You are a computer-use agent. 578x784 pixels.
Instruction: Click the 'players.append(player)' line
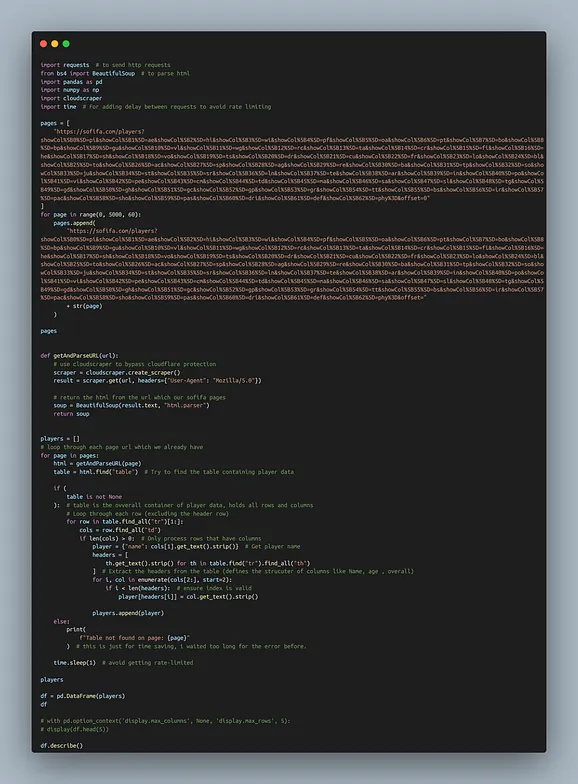point(128,613)
